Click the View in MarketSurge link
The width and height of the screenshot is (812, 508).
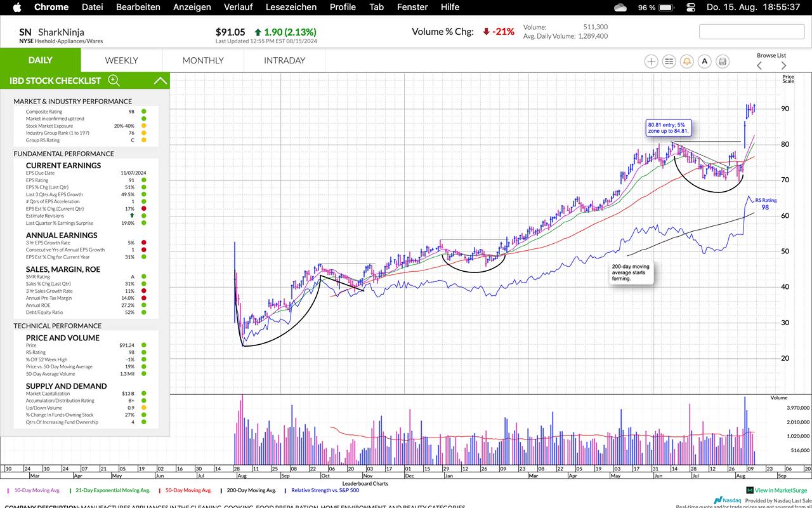click(x=780, y=490)
